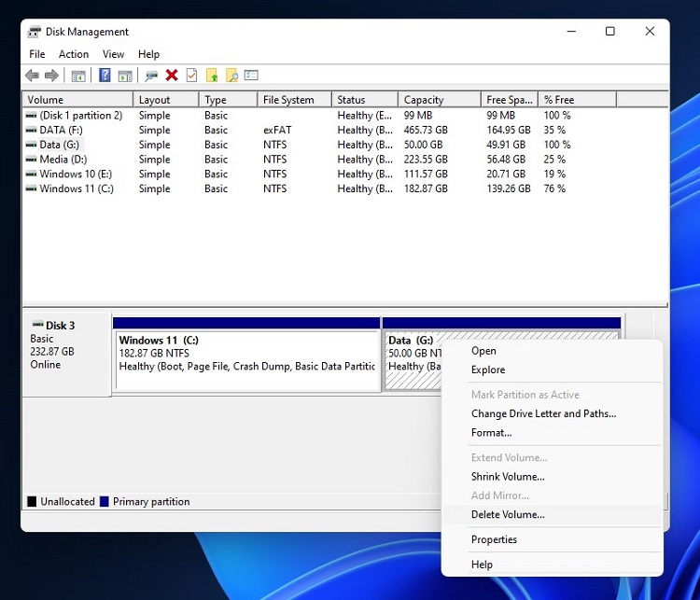Click the Disk Management title bar icon
The image size is (700, 600).
(x=34, y=32)
